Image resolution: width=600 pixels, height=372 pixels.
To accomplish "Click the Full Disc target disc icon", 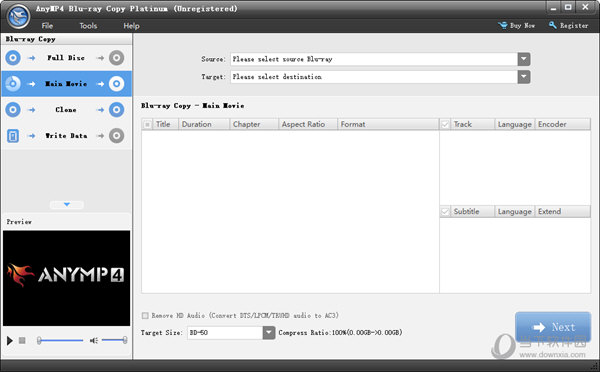I will (x=116, y=58).
